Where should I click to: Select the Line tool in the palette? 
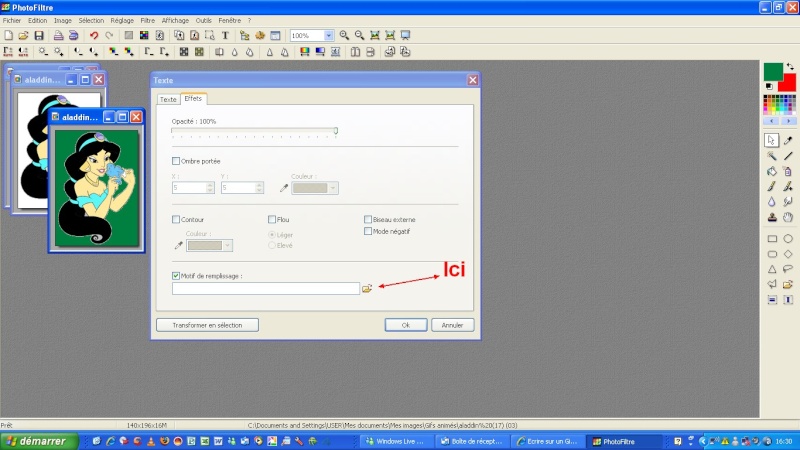click(x=788, y=156)
